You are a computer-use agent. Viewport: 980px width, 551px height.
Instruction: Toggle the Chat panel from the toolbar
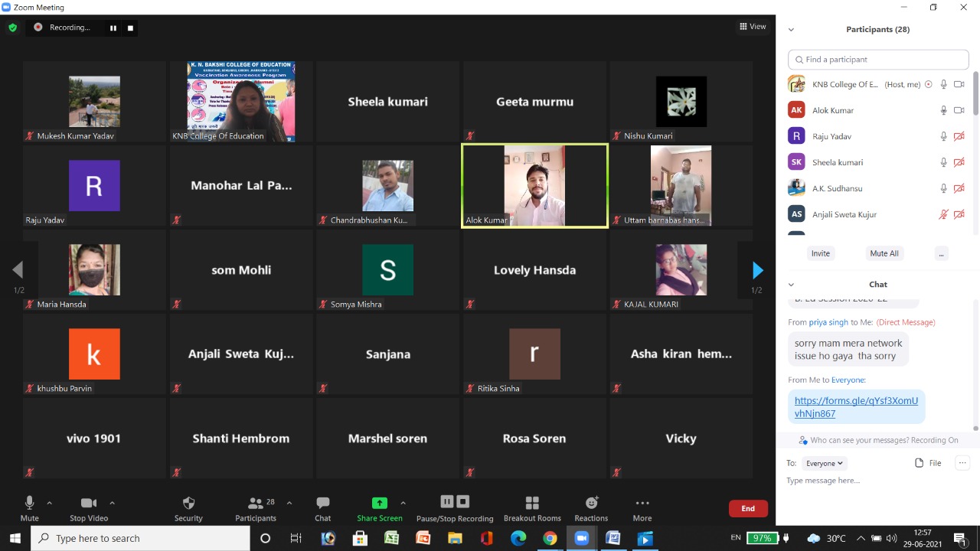click(323, 508)
